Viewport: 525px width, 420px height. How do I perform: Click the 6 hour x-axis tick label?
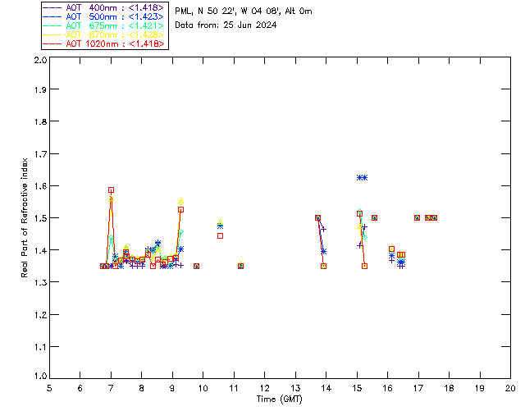pos(80,388)
